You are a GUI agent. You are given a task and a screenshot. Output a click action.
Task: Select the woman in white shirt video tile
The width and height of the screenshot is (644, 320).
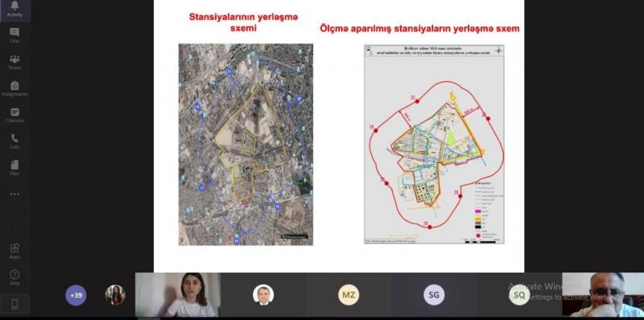(x=177, y=294)
